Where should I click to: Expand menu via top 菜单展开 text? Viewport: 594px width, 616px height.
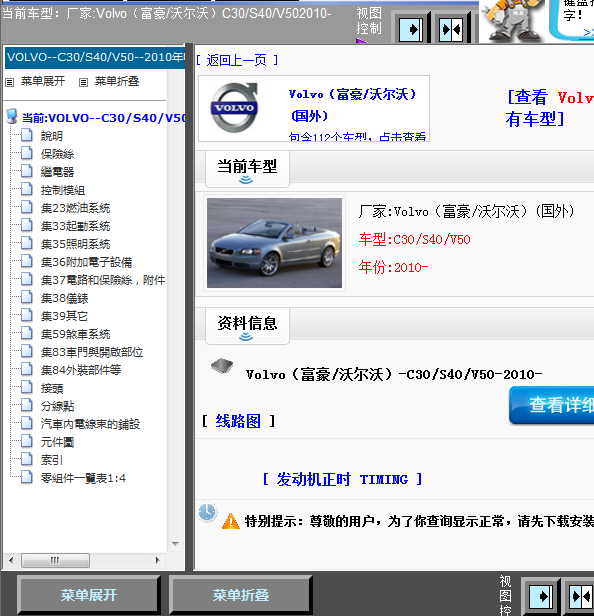(x=43, y=81)
